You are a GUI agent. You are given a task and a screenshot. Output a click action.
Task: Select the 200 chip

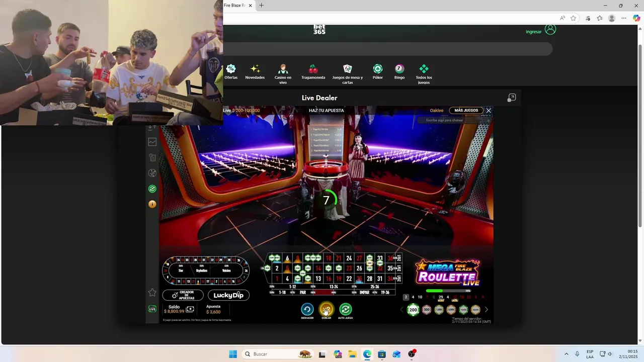[413, 310]
